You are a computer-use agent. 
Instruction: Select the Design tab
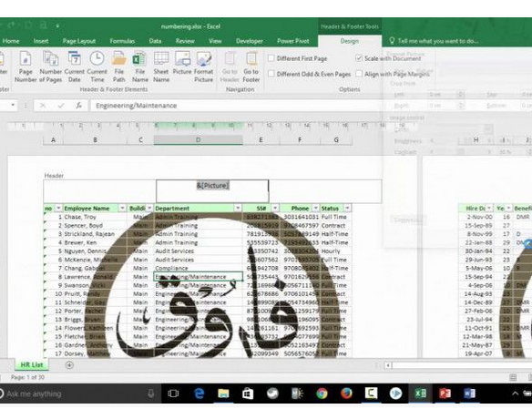tap(350, 41)
